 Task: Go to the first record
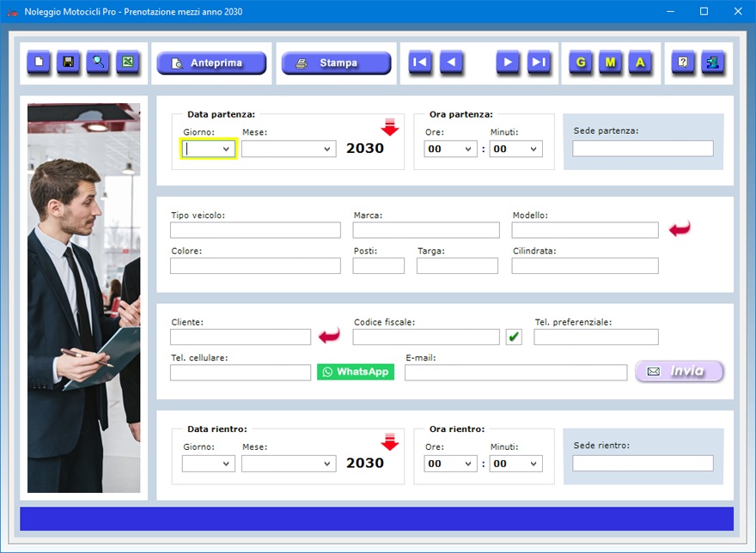click(x=420, y=62)
